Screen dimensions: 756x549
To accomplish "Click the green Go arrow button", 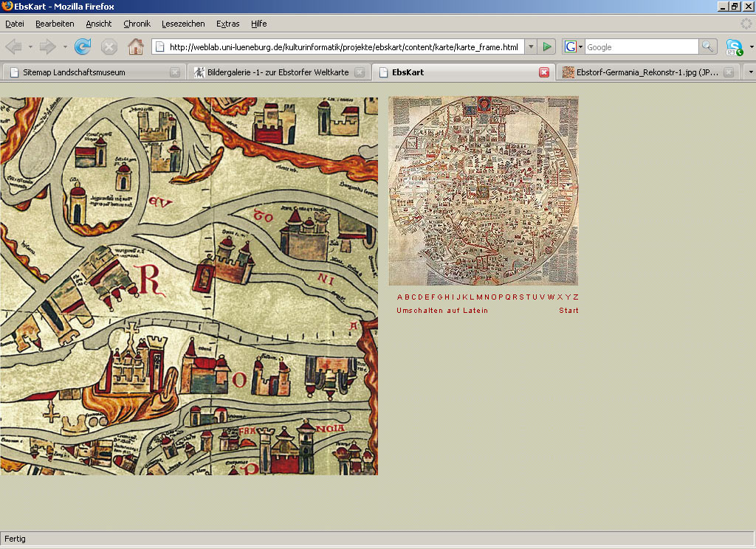I will pos(547,46).
